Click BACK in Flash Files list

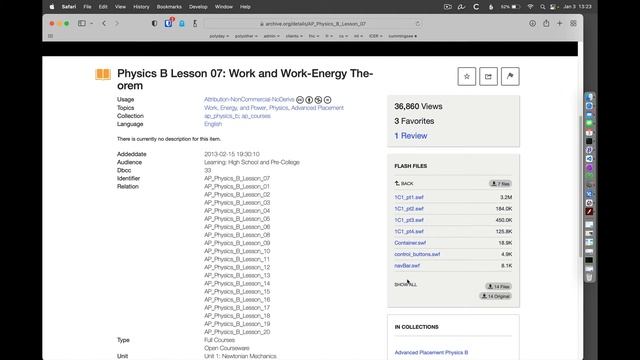point(404,184)
